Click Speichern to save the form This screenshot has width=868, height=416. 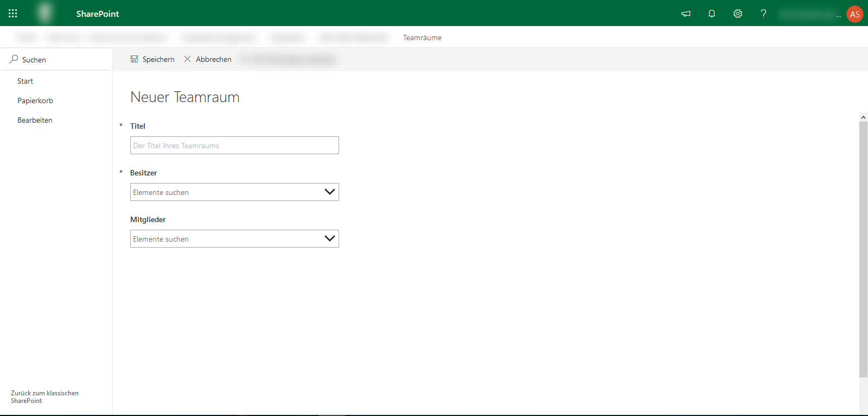152,59
